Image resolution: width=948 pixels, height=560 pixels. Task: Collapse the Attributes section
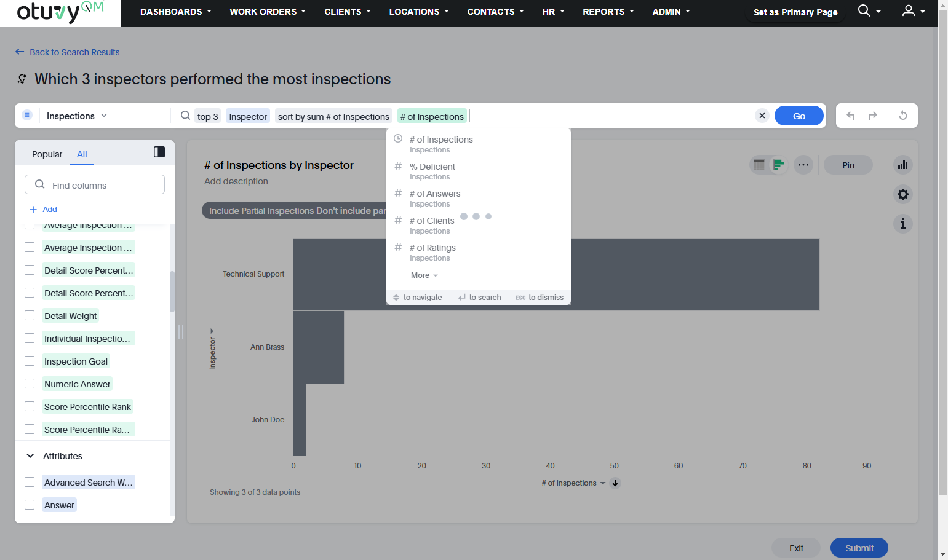tap(30, 456)
